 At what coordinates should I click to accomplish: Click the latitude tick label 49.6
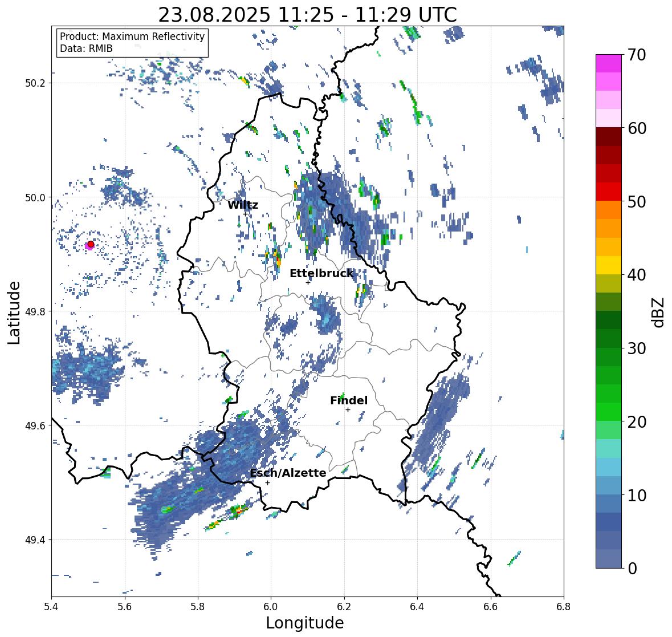(x=35, y=425)
